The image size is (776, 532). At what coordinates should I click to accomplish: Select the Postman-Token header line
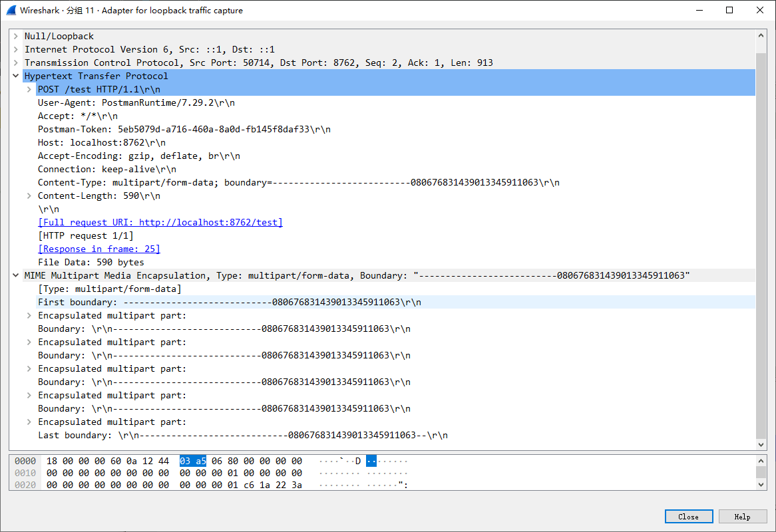coord(184,130)
